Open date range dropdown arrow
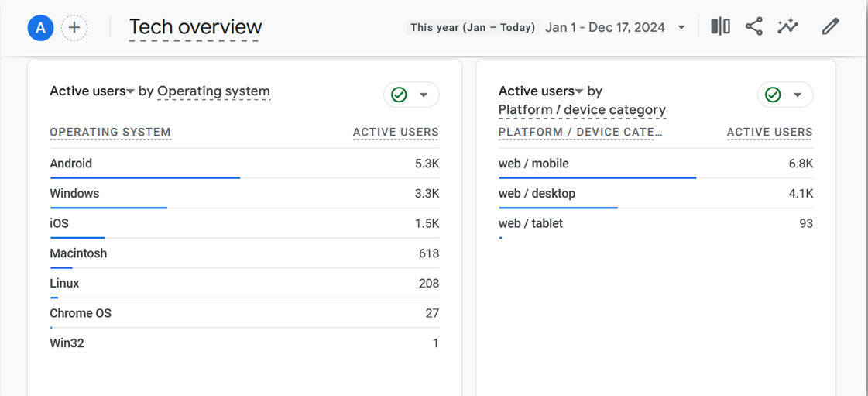868x396 pixels. click(x=681, y=27)
